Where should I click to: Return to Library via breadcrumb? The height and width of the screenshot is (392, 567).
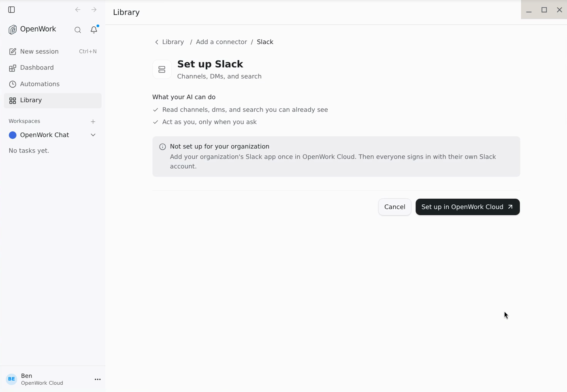173,42
